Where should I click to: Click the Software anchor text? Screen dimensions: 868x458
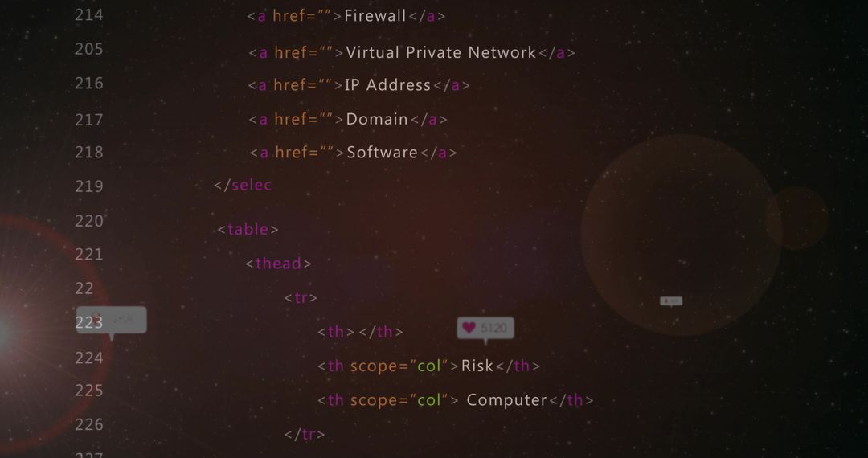382,152
